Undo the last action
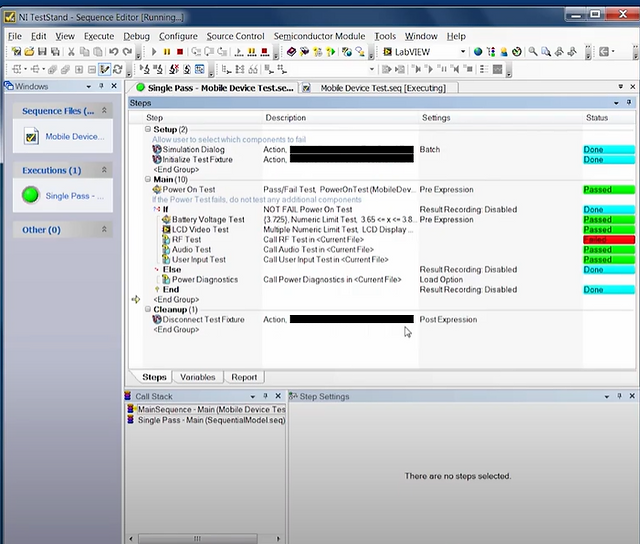Screen dimensions: 640x544 click(x=113, y=51)
